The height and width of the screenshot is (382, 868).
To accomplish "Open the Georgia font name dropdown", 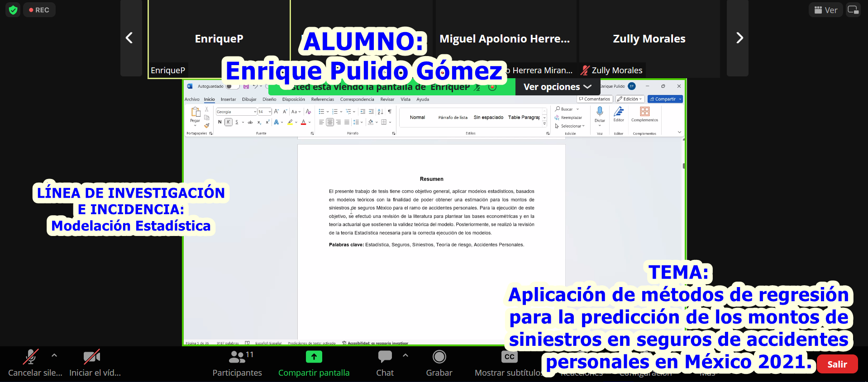I will click(255, 112).
